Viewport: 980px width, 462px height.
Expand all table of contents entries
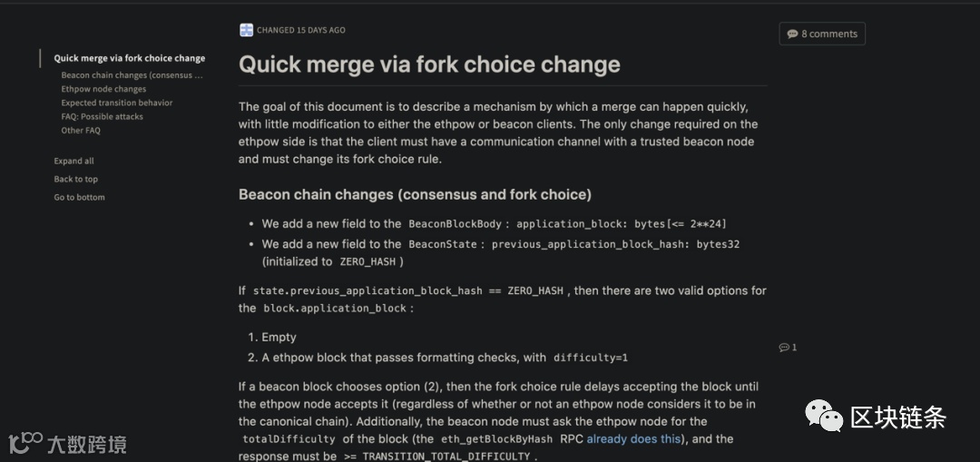click(73, 161)
